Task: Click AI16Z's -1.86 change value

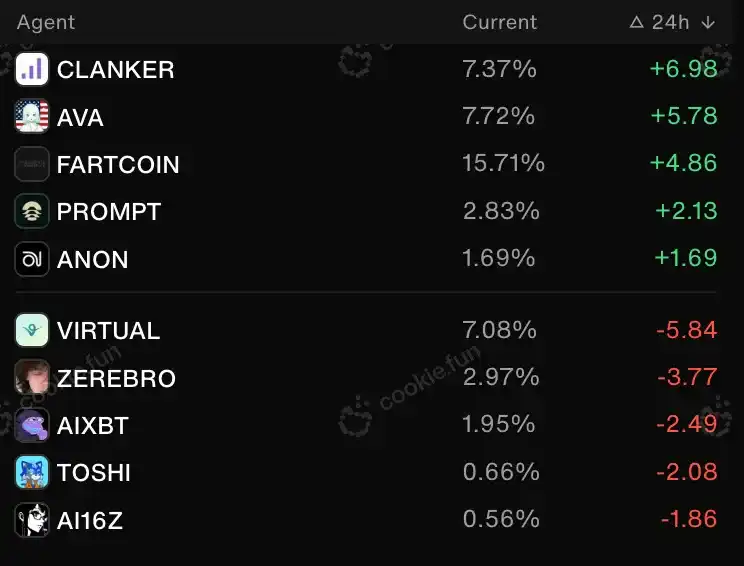Action: (x=688, y=519)
